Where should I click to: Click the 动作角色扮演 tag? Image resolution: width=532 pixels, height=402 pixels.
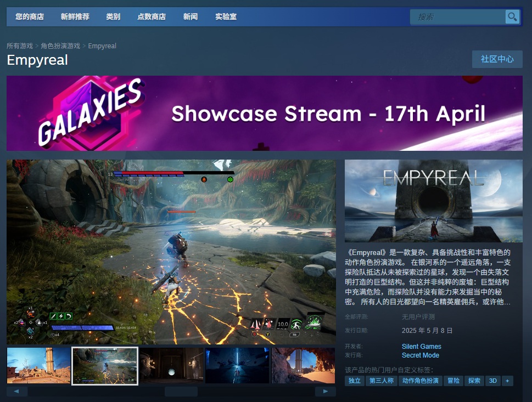(x=421, y=381)
